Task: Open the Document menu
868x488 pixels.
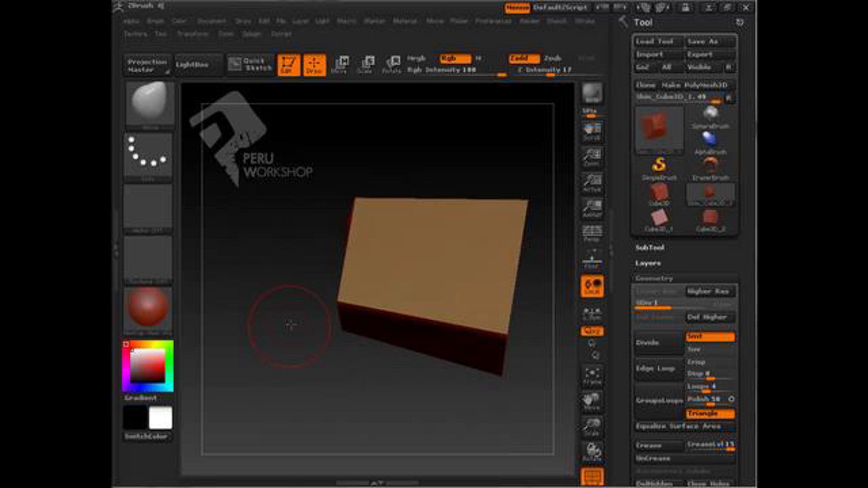Action: (212, 21)
